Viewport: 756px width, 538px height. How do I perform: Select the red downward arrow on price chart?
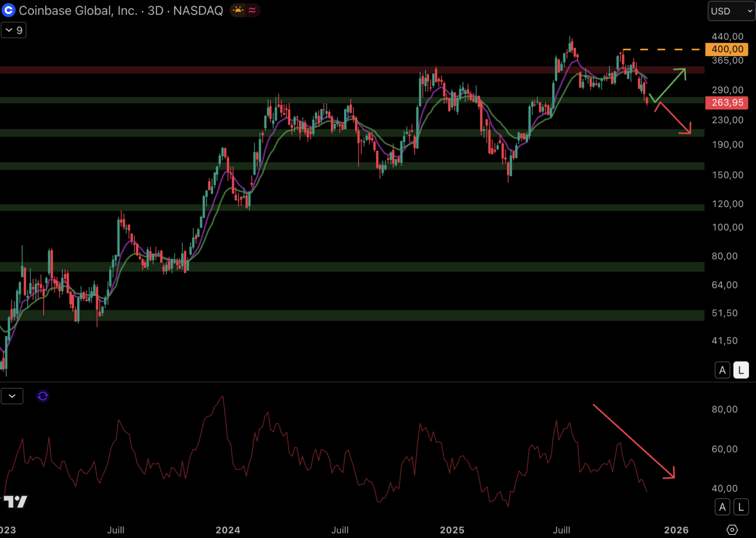point(674,119)
